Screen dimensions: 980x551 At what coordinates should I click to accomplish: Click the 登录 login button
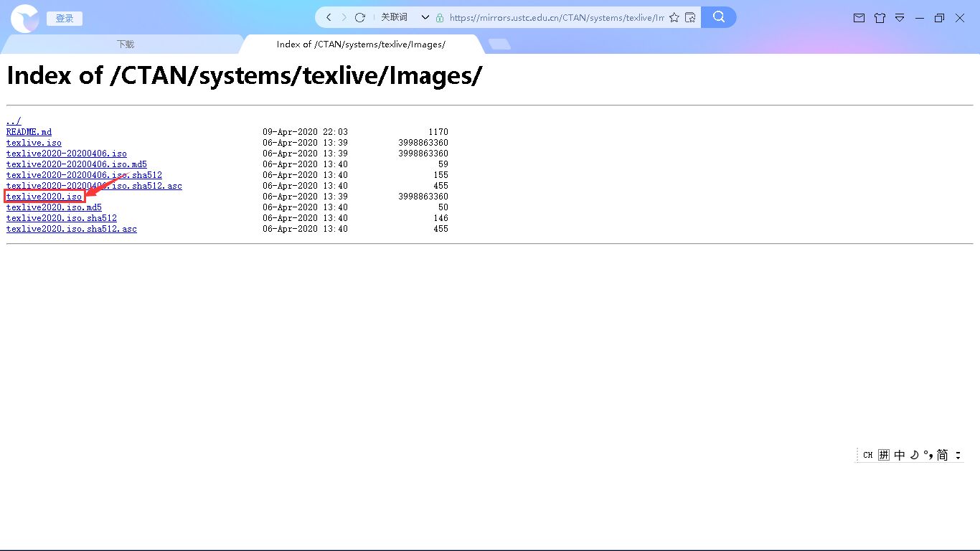[x=65, y=19]
